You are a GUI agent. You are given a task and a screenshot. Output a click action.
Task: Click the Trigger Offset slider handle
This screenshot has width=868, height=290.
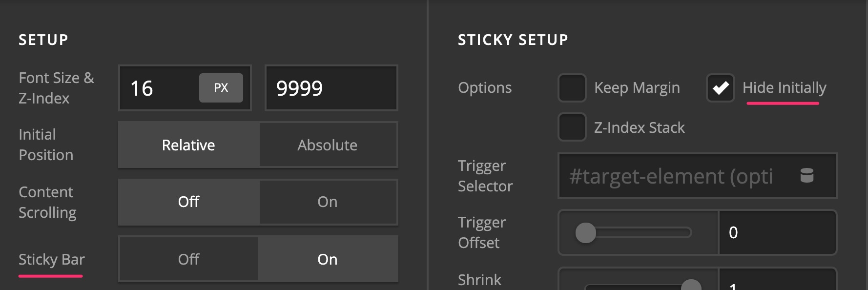(586, 232)
